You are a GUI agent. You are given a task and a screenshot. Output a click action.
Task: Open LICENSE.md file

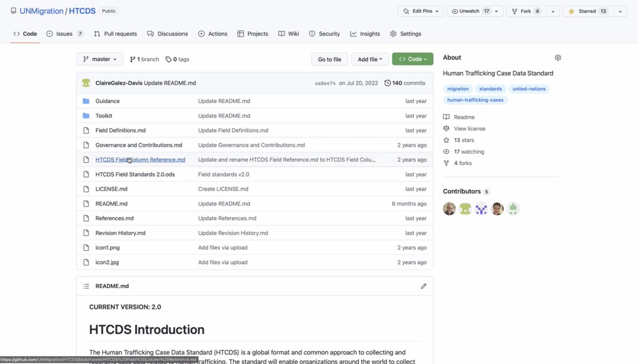tap(112, 189)
